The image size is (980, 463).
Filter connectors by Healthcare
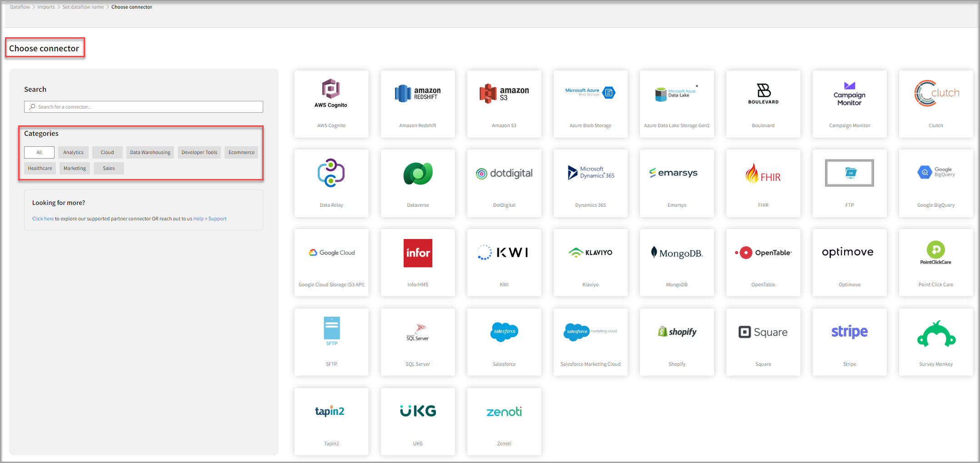(x=40, y=168)
